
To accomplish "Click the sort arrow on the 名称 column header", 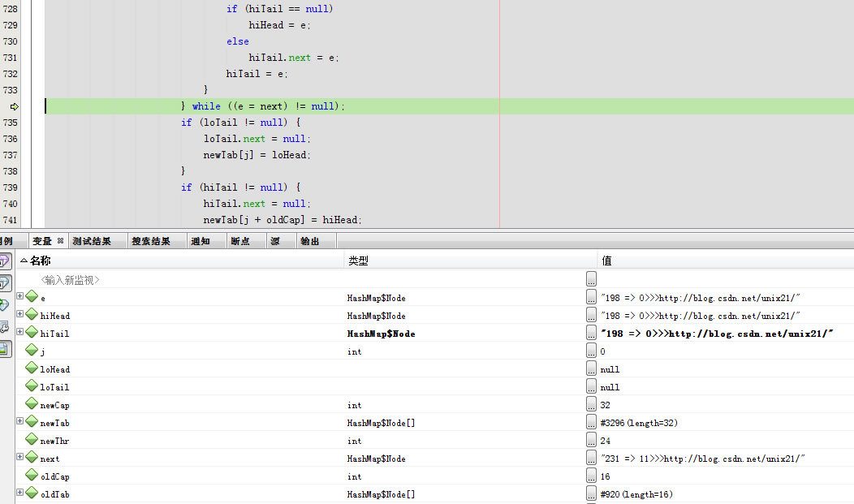I will coord(24,261).
